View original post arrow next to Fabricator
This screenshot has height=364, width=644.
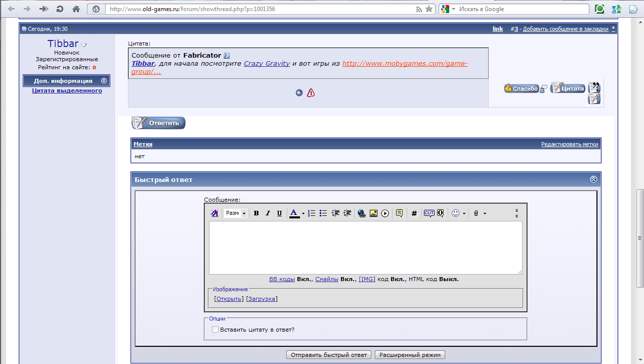[227, 56]
